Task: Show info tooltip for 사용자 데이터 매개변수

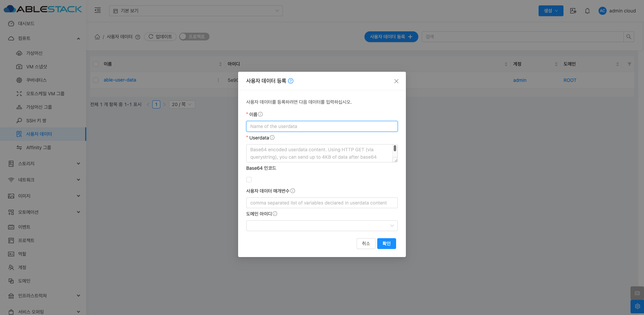Action: [x=293, y=191]
